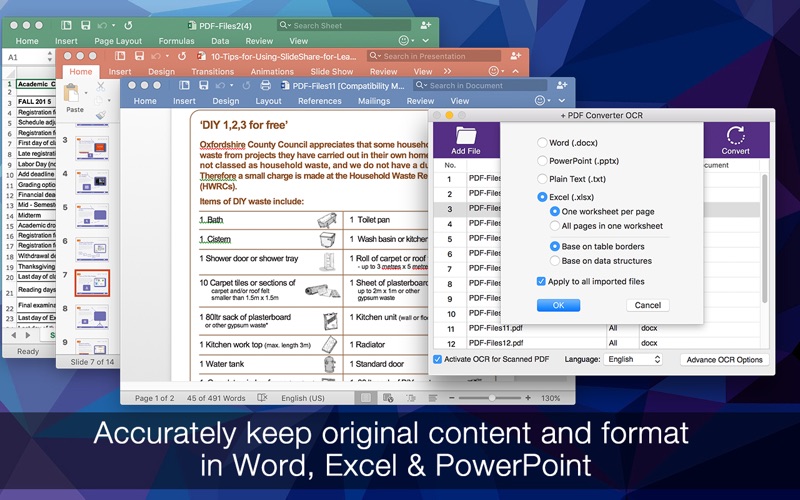
Task: Click Save icon in Word title bar
Action: [x=203, y=85]
